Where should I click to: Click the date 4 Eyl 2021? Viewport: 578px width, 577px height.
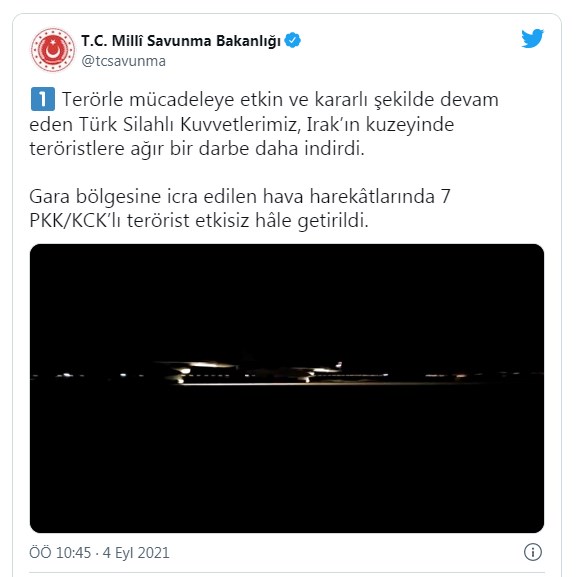136,553
